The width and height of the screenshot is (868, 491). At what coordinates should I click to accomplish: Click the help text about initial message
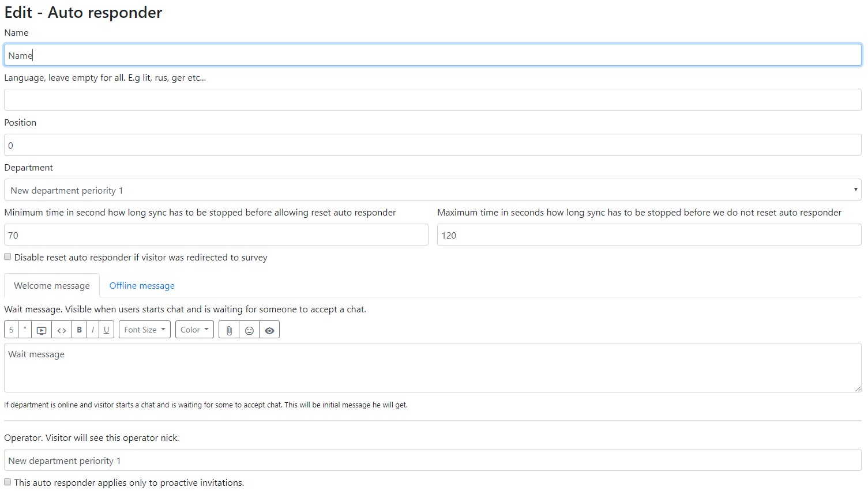point(206,405)
